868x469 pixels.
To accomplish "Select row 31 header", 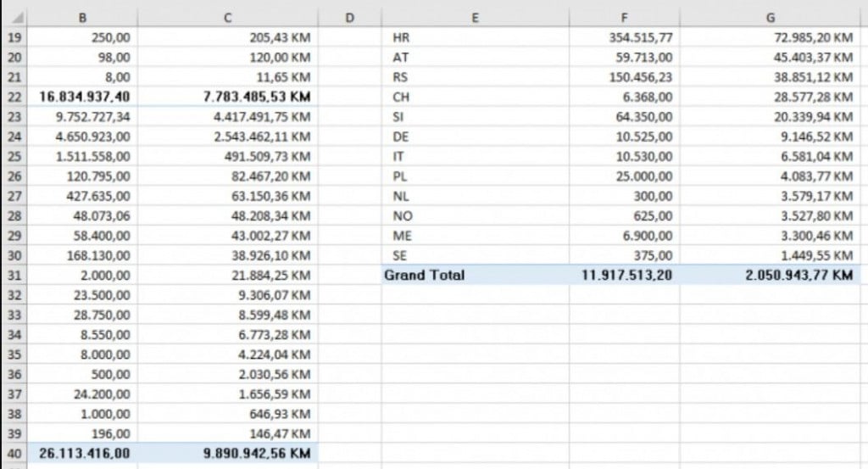I will coord(14,275).
